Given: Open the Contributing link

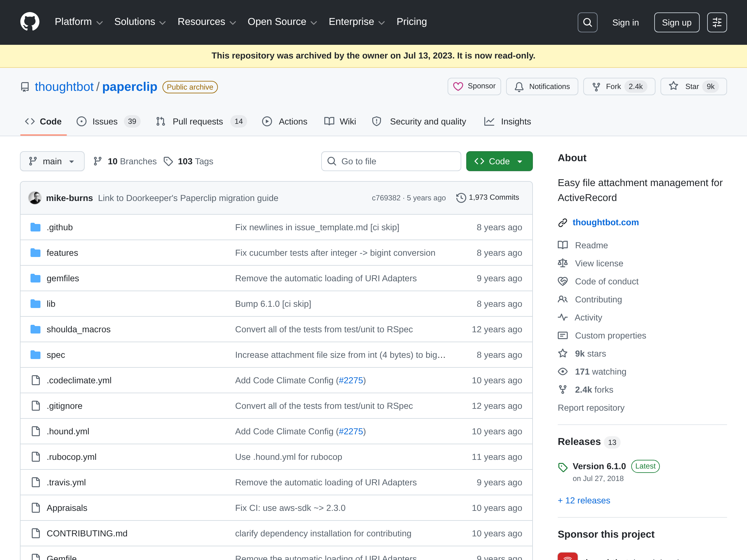Looking at the screenshot, I should point(599,299).
